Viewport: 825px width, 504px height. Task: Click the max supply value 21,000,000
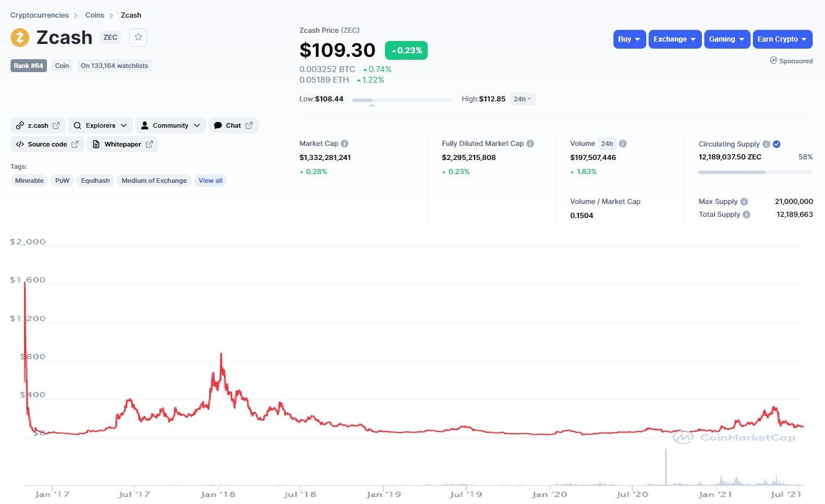click(x=794, y=202)
